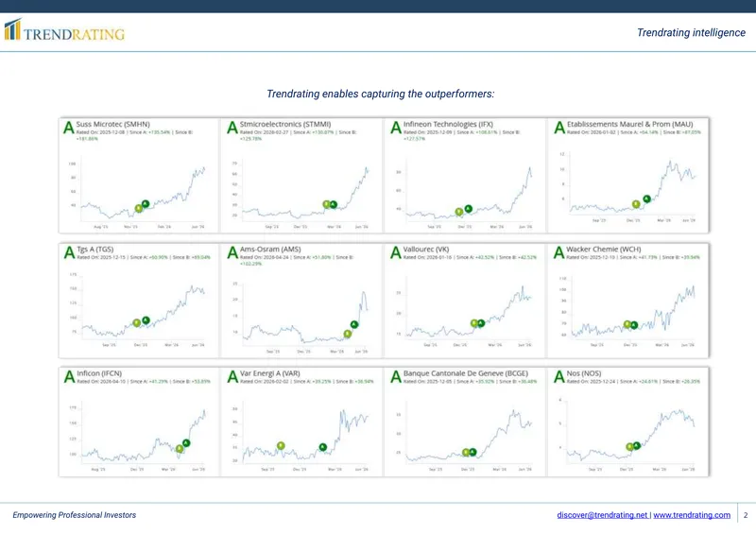Click the Inficon (IFCN) title
This screenshot has width=756, height=535.
[99, 373]
